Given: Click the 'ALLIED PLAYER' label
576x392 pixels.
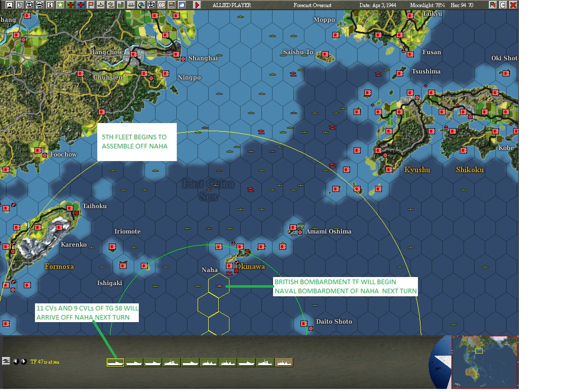Looking at the screenshot, I should [232, 5].
